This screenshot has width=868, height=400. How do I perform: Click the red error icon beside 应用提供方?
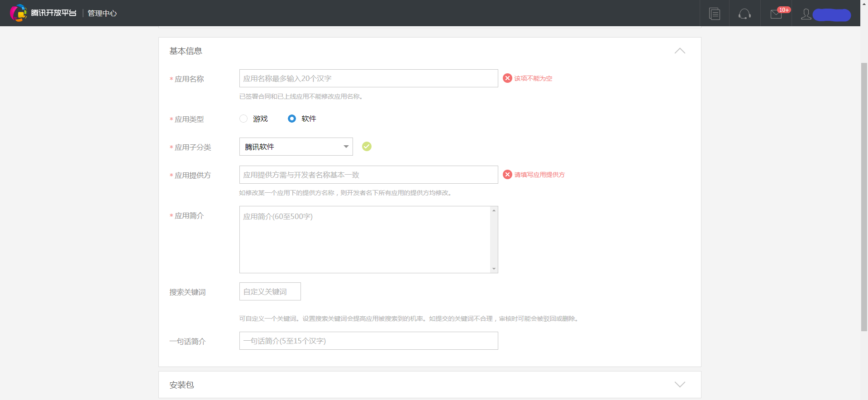click(x=507, y=175)
